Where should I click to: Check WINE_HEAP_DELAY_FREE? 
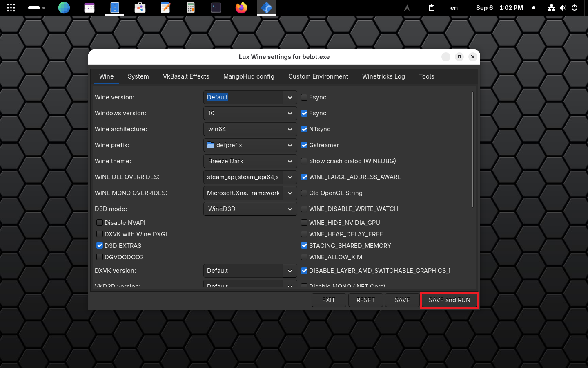coord(304,234)
